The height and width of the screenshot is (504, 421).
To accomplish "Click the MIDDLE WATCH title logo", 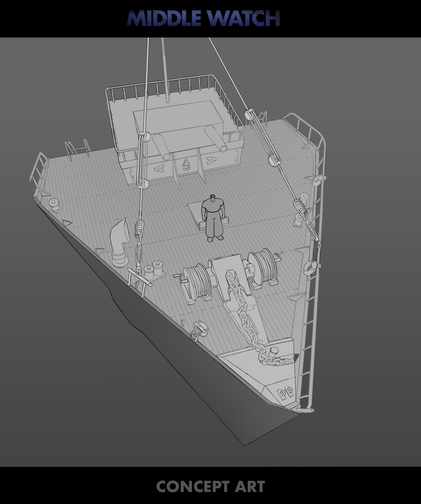I will click(x=203, y=18).
